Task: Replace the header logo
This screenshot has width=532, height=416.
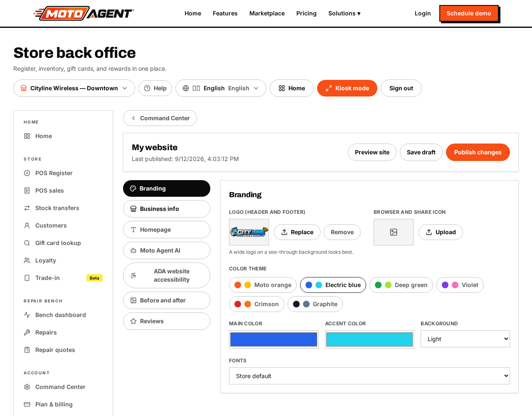Action: tap(297, 232)
